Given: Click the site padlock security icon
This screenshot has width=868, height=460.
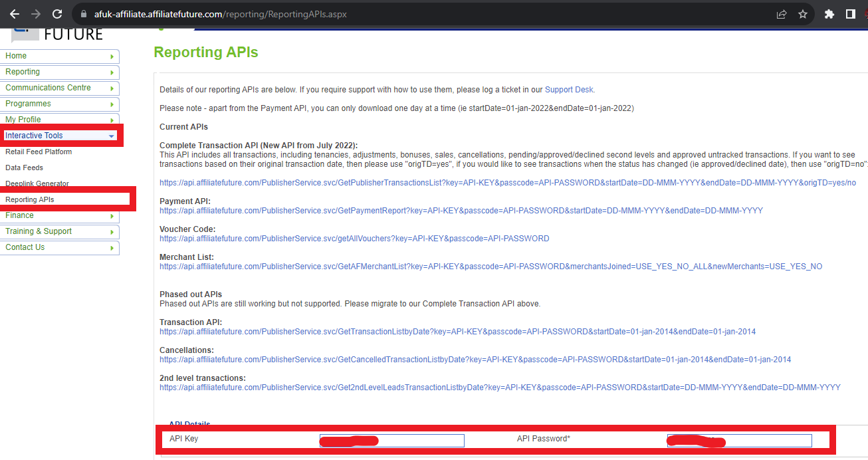Looking at the screenshot, I should click(x=83, y=14).
